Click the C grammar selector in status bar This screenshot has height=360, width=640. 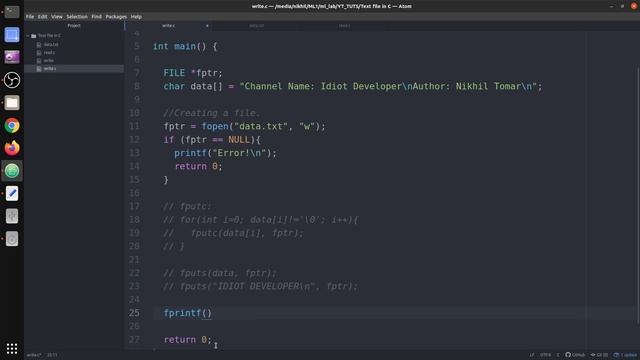(x=558, y=355)
